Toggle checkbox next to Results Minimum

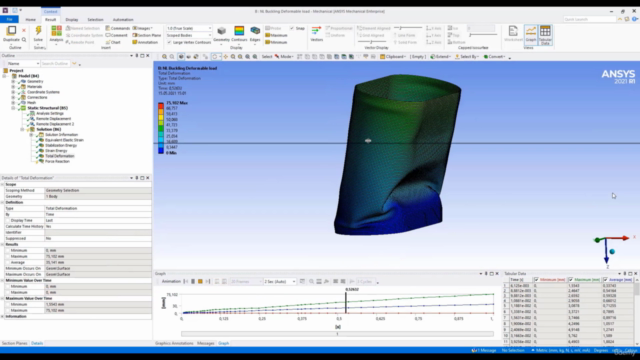[x=8, y=250]
